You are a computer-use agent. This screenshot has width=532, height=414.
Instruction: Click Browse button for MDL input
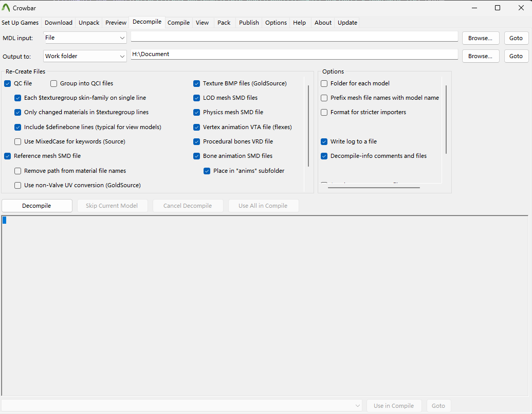(x=480, y=38)
